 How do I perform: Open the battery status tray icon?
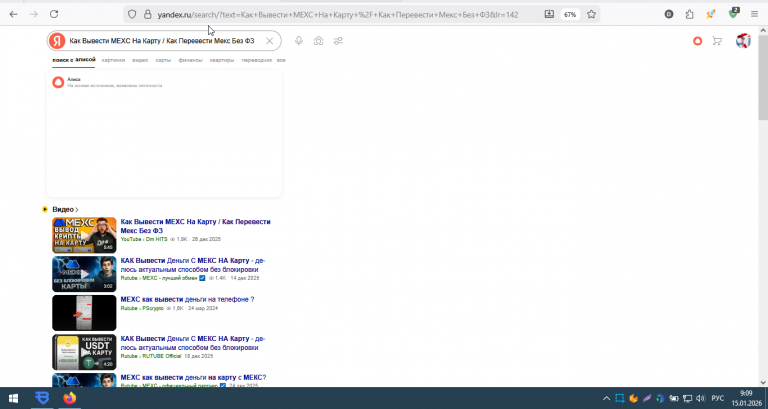click(x=674, y=398)
